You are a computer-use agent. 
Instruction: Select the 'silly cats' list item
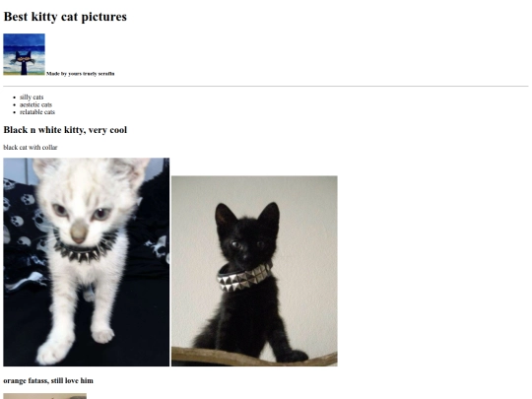pyautogui.click(x=32, y=97)
